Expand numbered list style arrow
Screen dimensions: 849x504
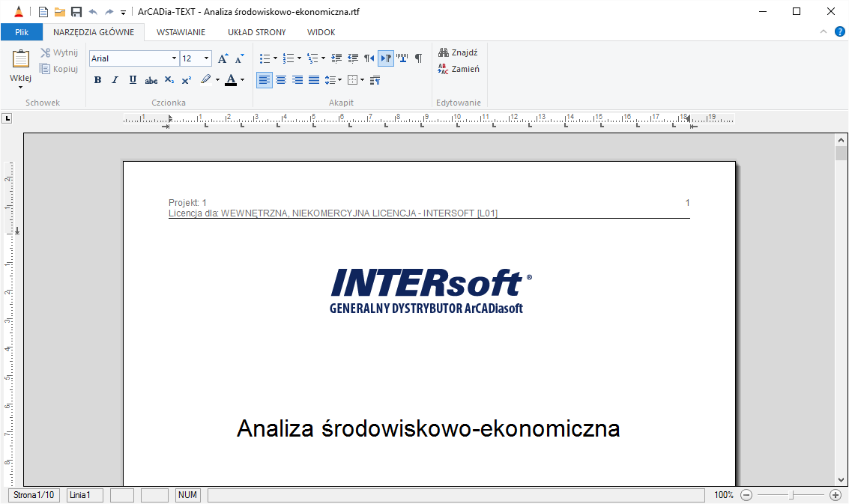coord(299,58)
